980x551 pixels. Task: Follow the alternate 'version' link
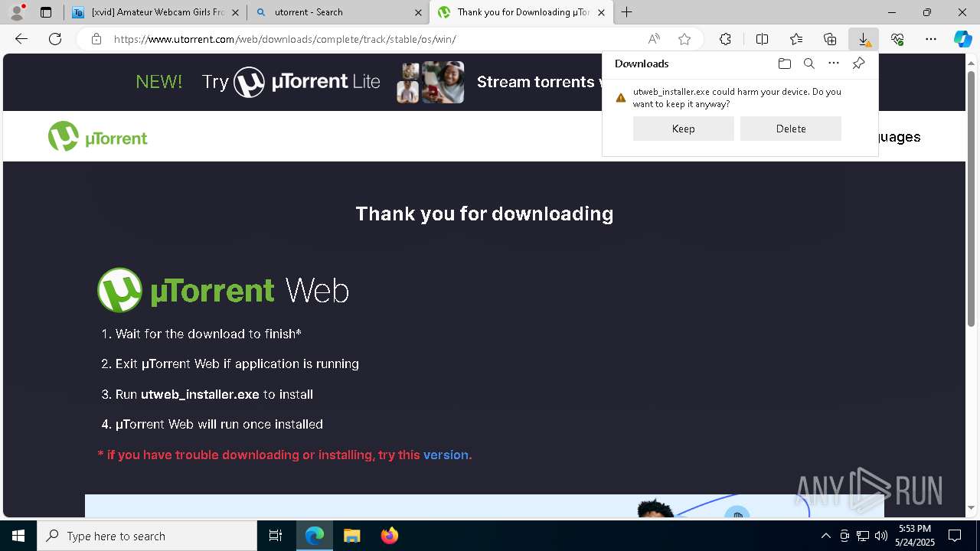[446, 455]
